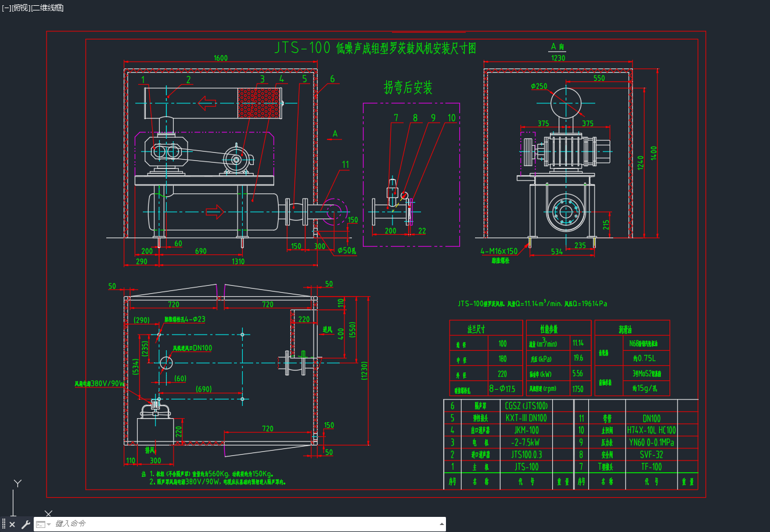Select the YN60 0-0.1MPa pressure gauge cell
The image size is (770, 532).
(x=652, y=443)
